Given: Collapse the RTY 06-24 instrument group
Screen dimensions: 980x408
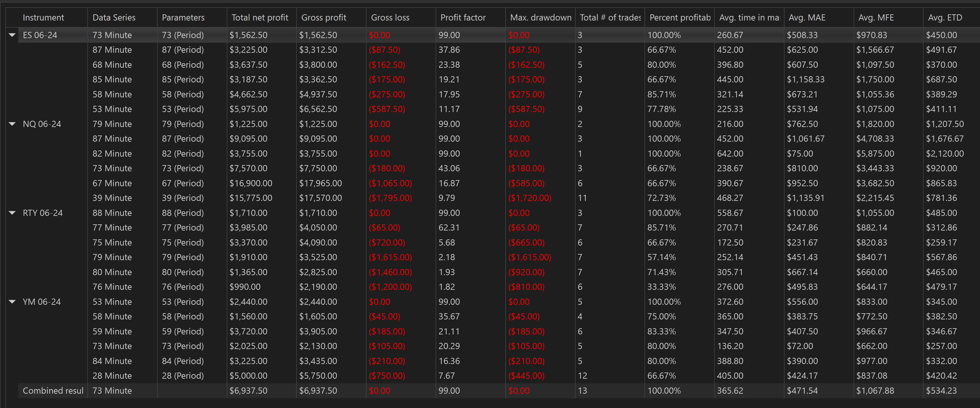Looking at the screenshot, I should point(12,213).
